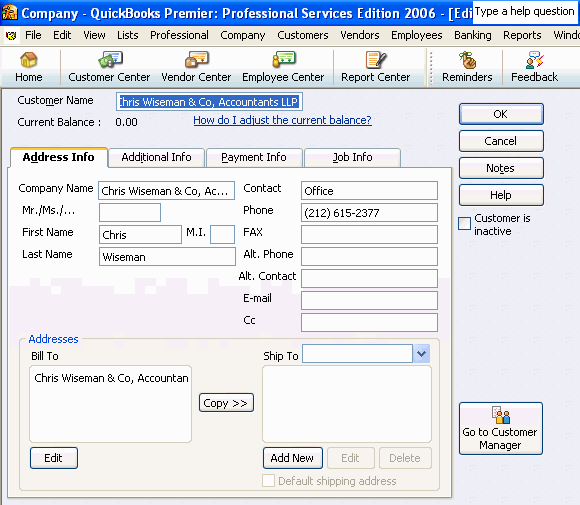Tick the Default shipping address checkbox
Image resolution: width=580 pixels, height=505 pixels.
(268, 481)
